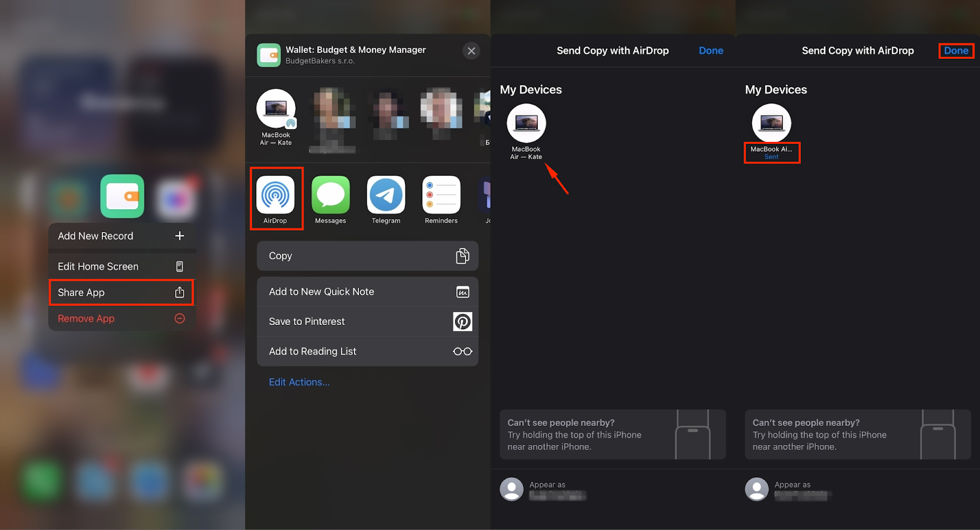Open the Edit Actions... link
The image size is (980, 530).
(x=300, y=382)
